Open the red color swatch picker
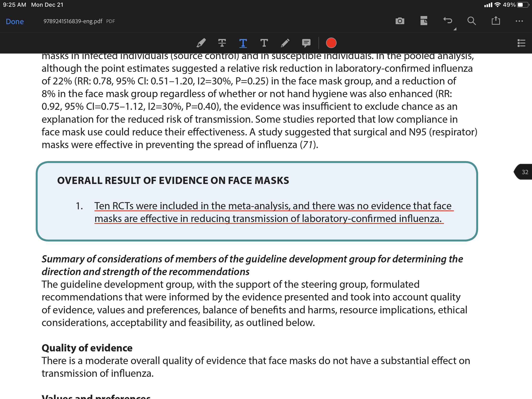The image size is (532, 399). coord(331,43)
